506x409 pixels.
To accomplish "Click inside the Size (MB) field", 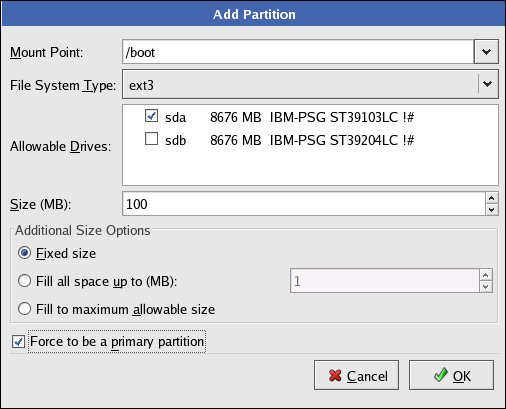I will point(304,204).
